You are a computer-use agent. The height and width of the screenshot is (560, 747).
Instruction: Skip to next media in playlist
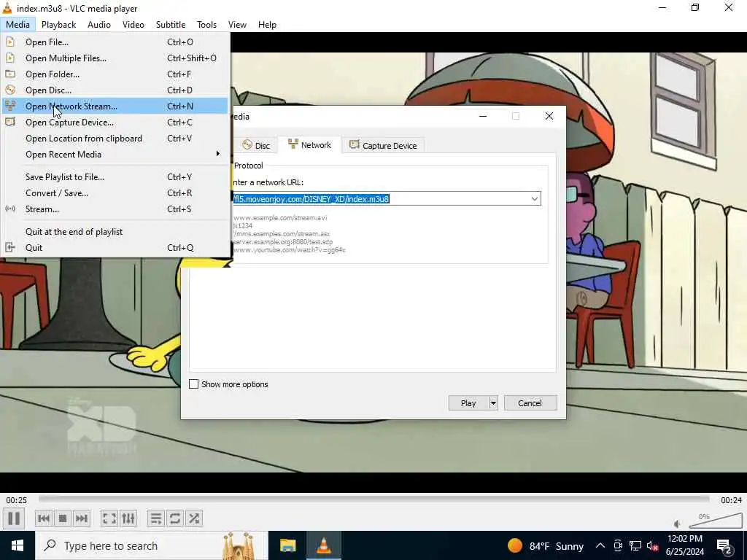click(x=82, y=518)
